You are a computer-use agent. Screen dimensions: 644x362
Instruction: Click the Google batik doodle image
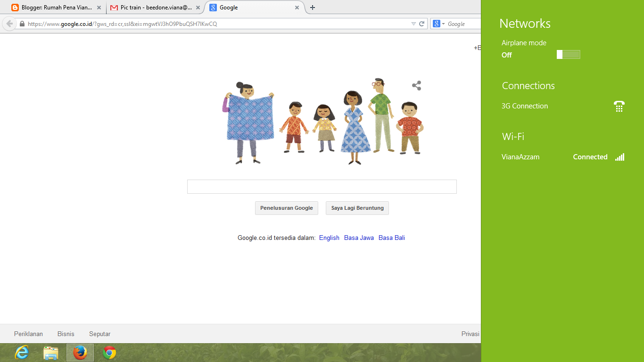click(x=323, y=122)
